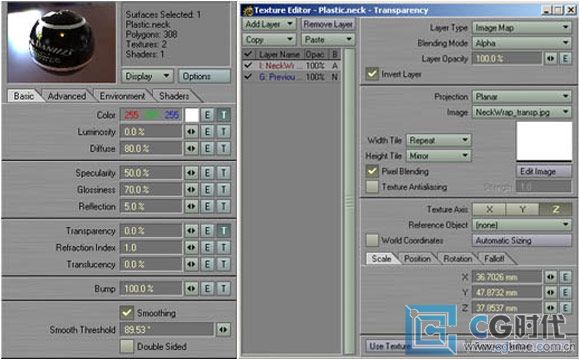Click Translucency texture T button

(223, 264)
